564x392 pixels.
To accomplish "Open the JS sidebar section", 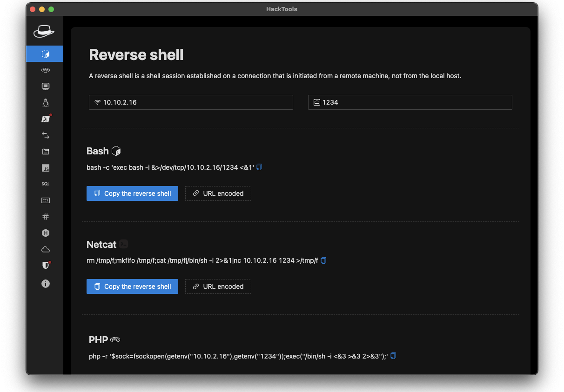I will [45, 168].
